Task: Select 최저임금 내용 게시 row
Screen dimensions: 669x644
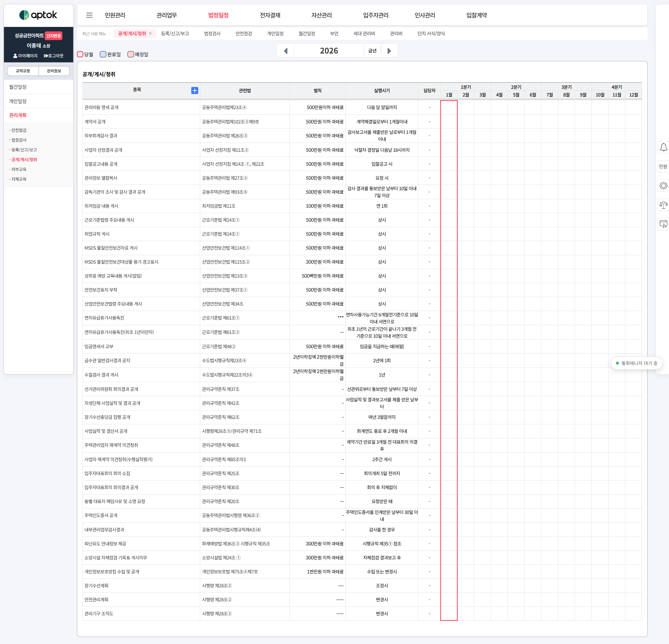Action: tap(362, 206)
